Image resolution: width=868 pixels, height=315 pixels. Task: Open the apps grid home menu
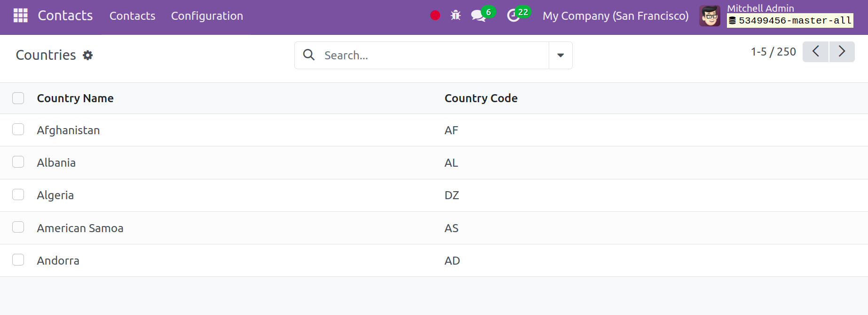tap(20, 16)
